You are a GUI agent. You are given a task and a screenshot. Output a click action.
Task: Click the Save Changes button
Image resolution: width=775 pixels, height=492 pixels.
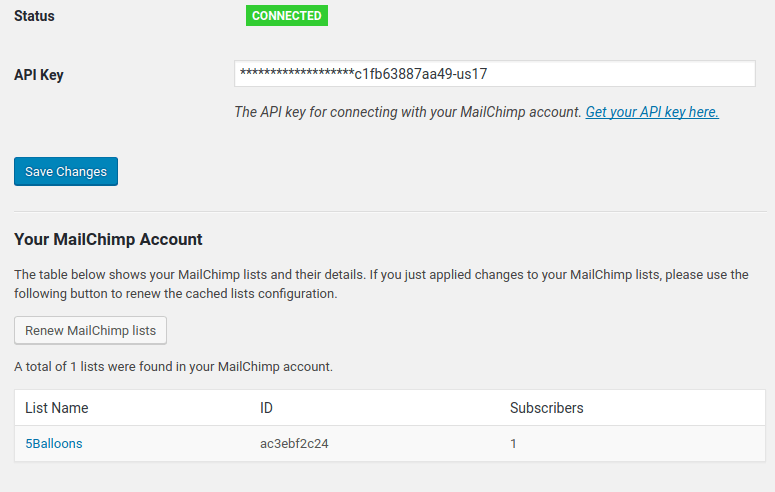click(x=66, y=172)
